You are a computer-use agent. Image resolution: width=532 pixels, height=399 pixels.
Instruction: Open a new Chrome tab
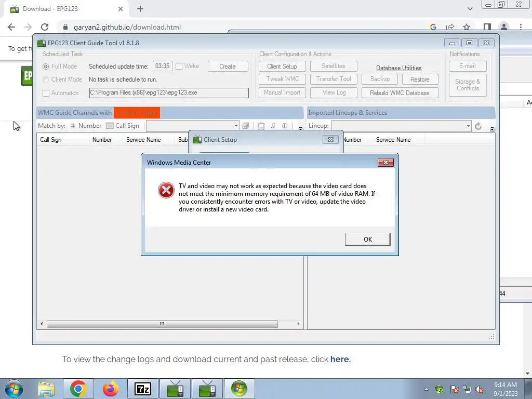140,9
